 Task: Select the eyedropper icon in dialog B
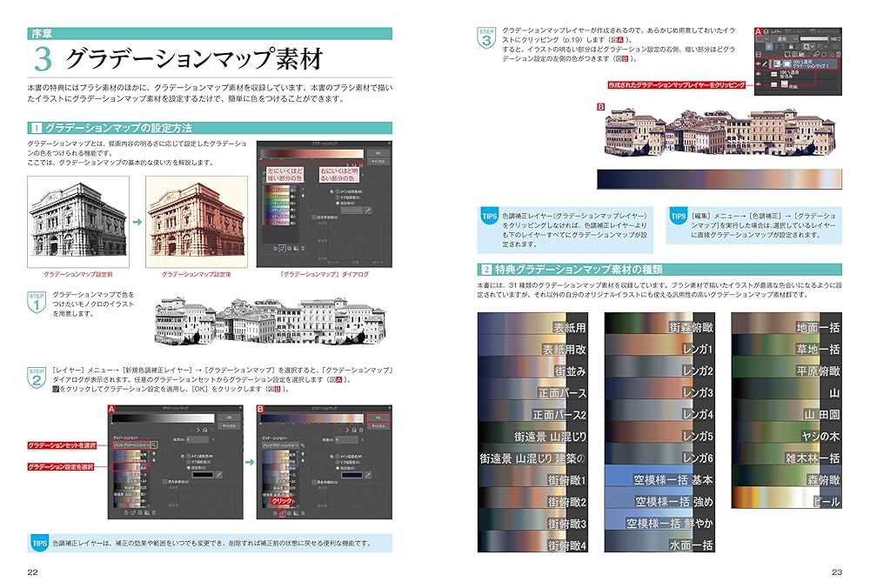367,476
